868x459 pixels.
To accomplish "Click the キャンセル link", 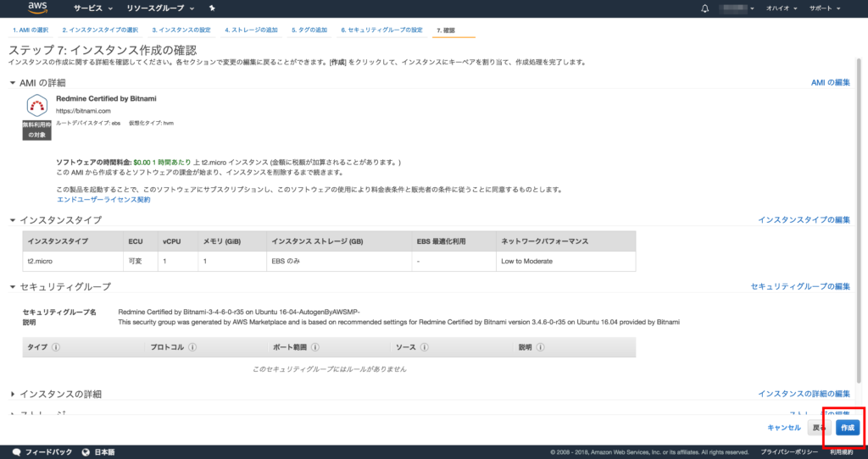I will click(783, 428).
